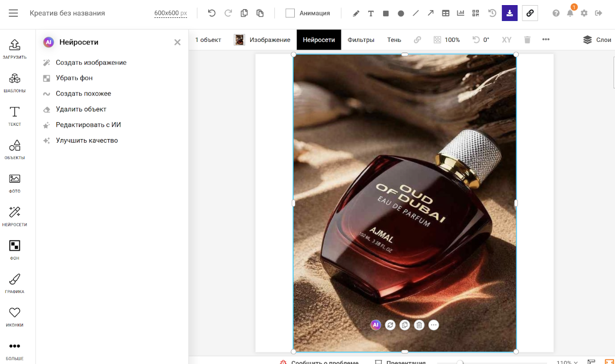The height and width of the screenshot is (364, 615).
Task: Click Убрать фон option
Action: (74, 78)
